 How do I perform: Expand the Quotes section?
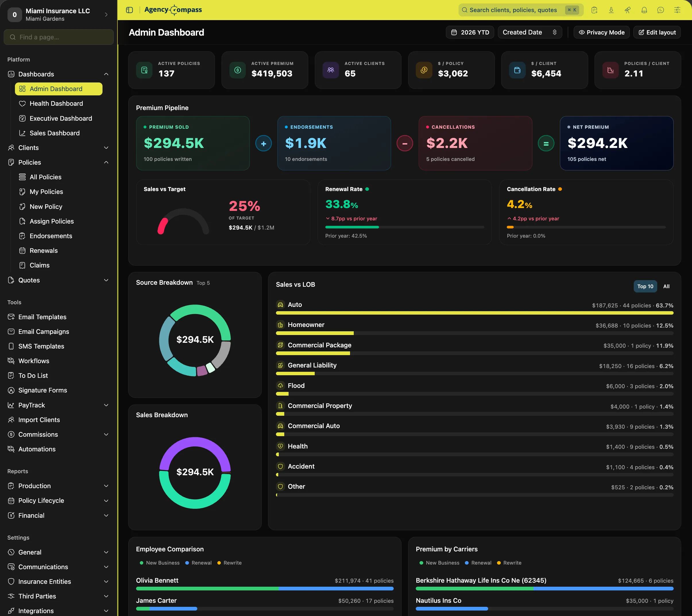[59, 280]
